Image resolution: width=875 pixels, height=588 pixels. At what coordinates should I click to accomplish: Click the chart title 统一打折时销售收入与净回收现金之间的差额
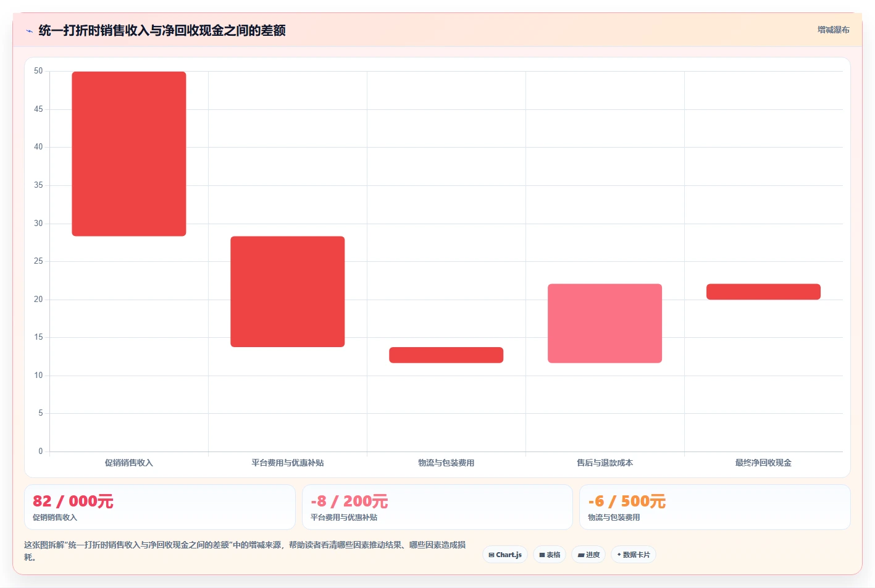tap(162, 30)
